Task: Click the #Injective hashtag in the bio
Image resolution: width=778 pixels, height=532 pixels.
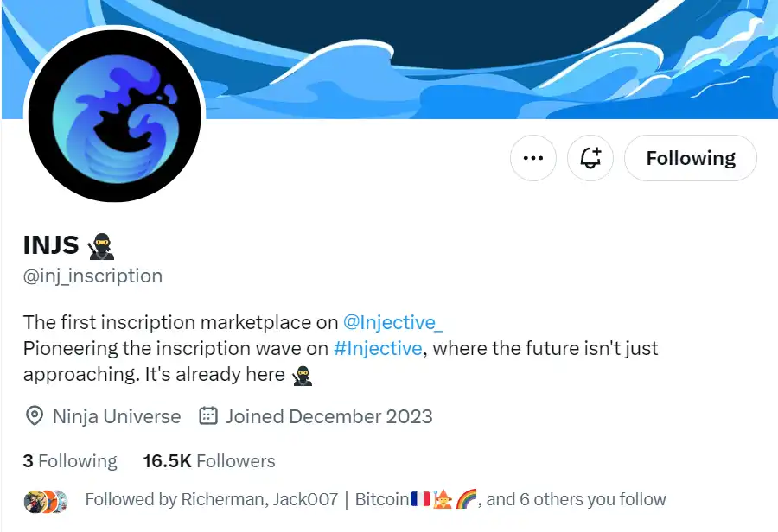Action: (378, 348)
